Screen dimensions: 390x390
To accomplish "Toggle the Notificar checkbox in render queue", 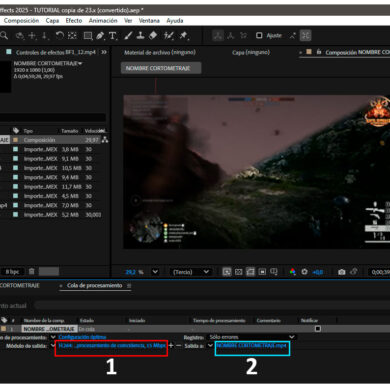I will pyautogui.click(x=318, y=329).
